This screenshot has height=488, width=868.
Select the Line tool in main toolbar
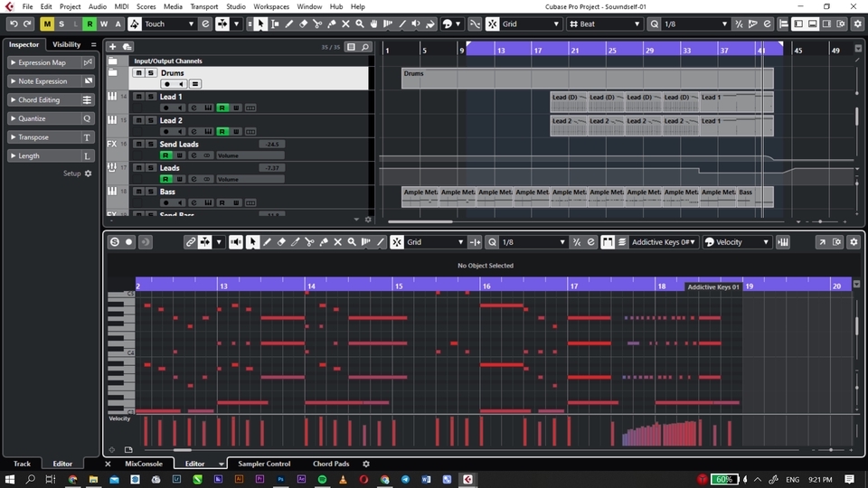401,23
